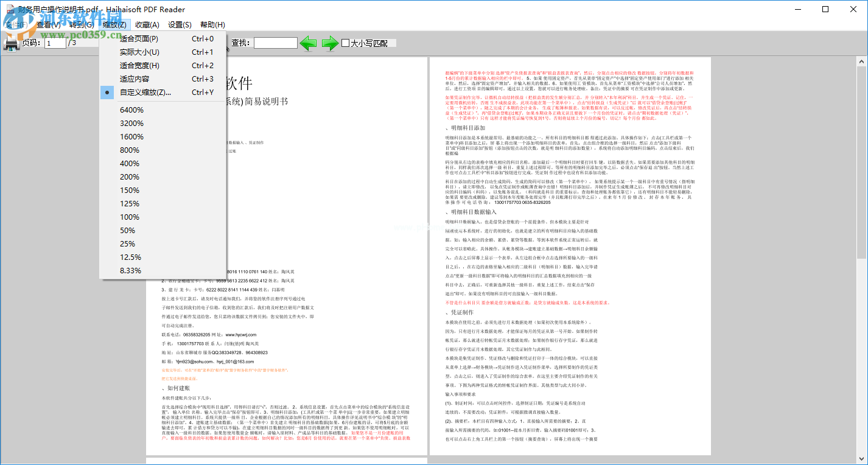Set zoom to 1600%
This screenshot has width=868, height=465.
pyautogui.click(x=163, y=137)
